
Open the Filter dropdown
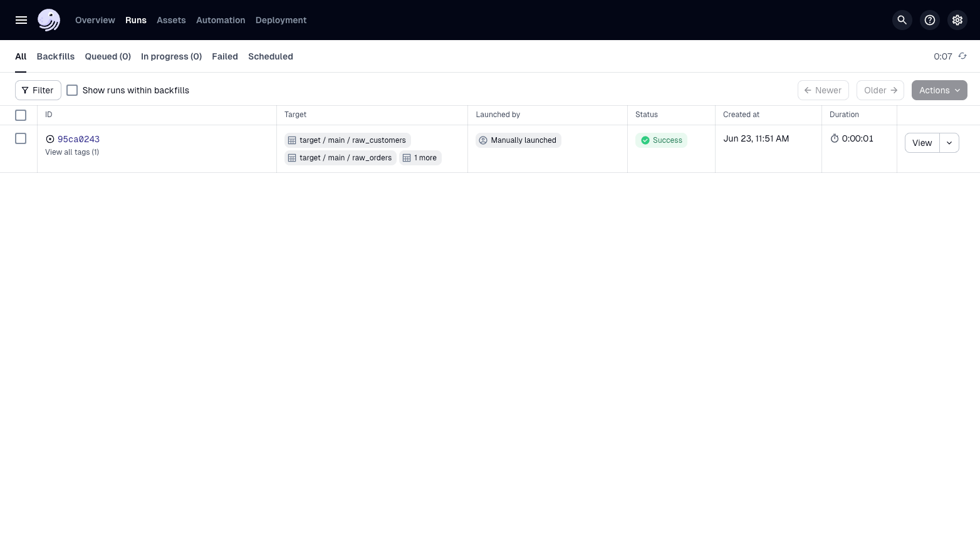(38, 90)
